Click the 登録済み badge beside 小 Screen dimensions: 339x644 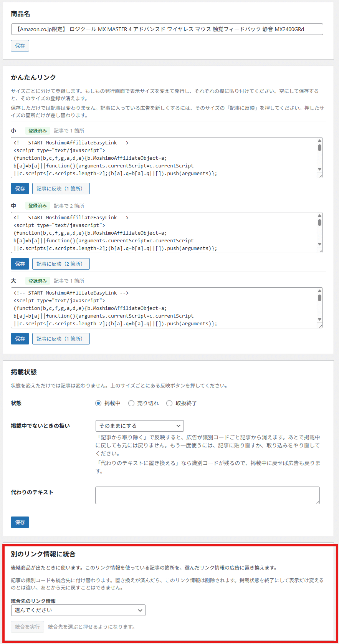[x=38, y=131]
